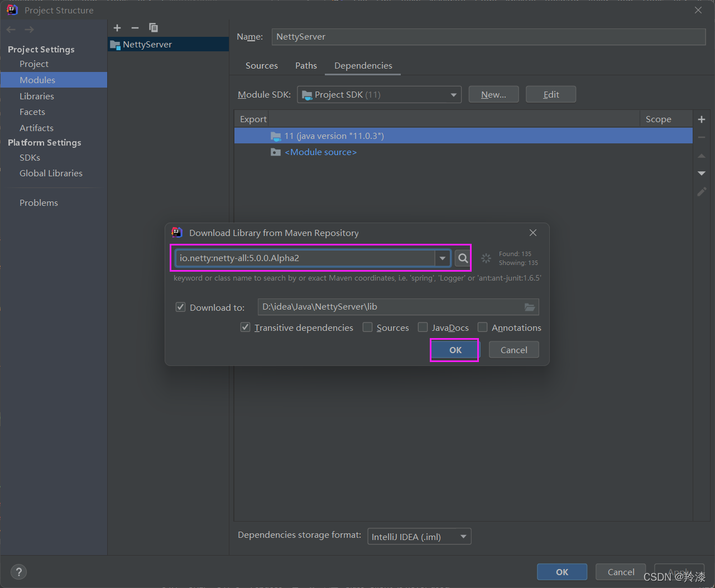
Task: Close the Download Library dialog
Action: point(533,233)
